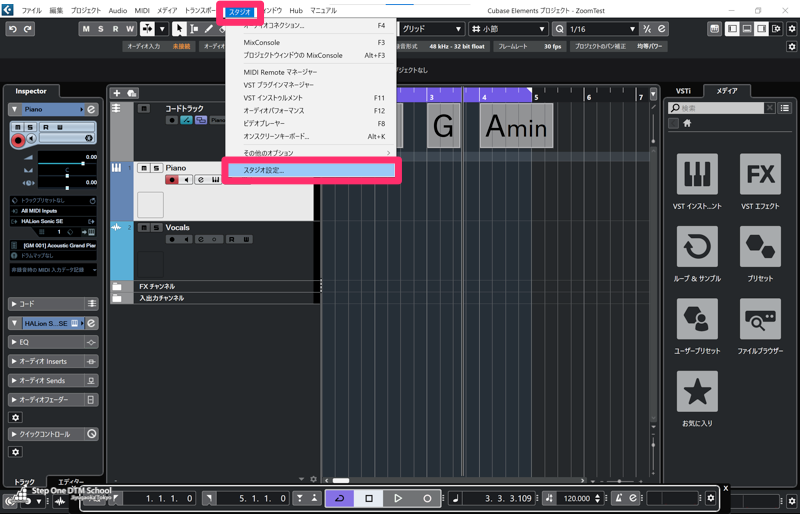Open the track preset search icon beside plus
Image resolution: width=800 pixels, height=514 pixels.
[132, 93]
